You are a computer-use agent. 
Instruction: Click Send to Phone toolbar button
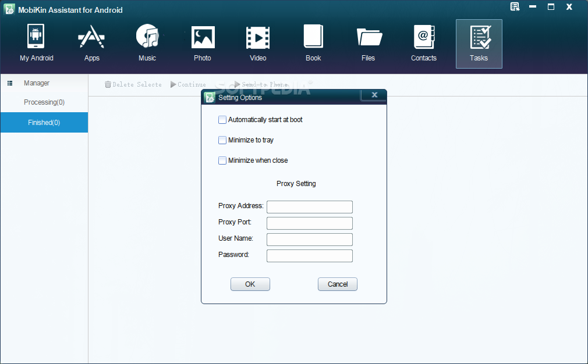pyautogui.click(x=261, y=85)
